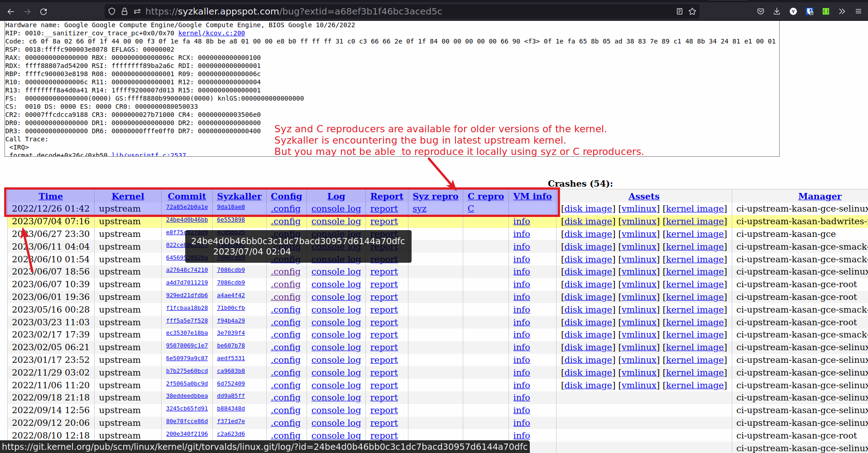
Task: Bookmark this page with star icon
Action: pos(692,11)
